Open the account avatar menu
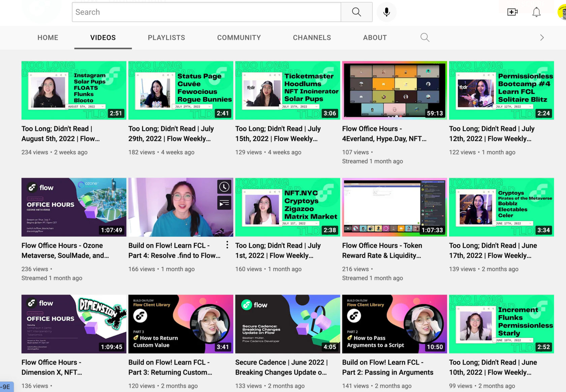The height and width of the screenshot is (392, 566). point(562,12)
